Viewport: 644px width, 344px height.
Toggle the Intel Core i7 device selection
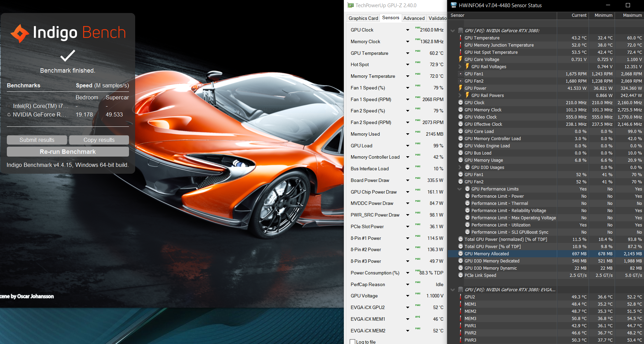[9, 106]
